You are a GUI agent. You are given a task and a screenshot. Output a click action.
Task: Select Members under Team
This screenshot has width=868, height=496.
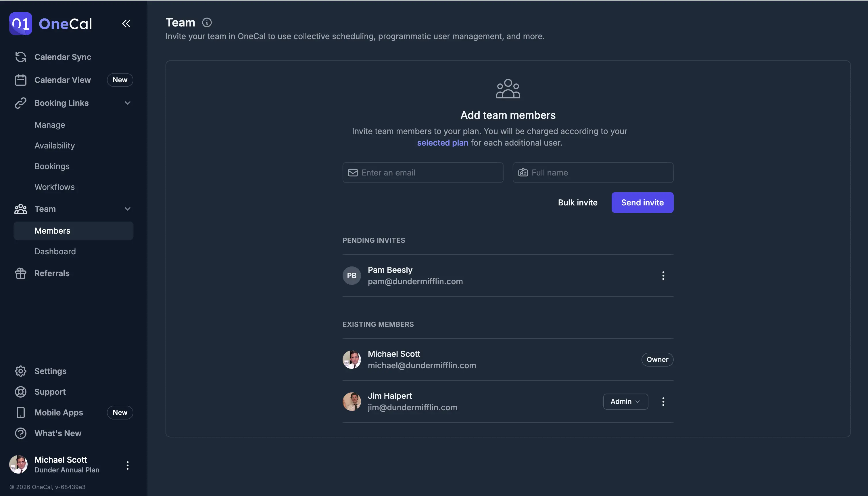click(x=73, y=231)
